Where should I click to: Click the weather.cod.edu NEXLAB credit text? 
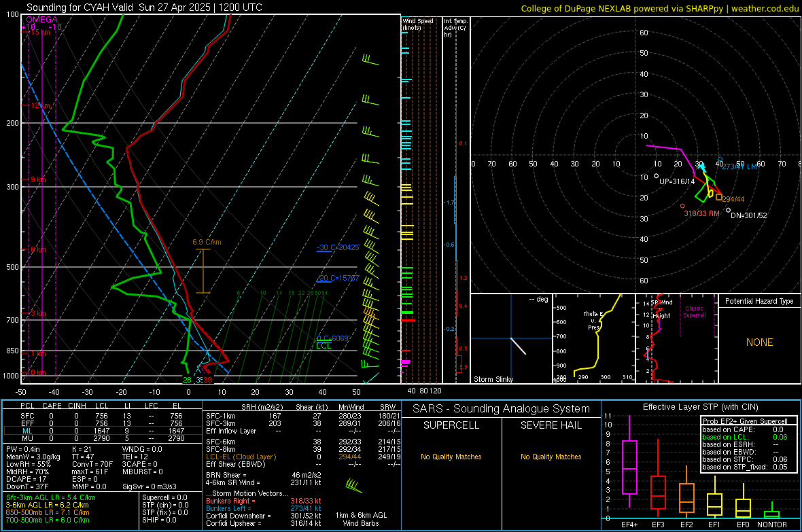[x=660, y=8]
